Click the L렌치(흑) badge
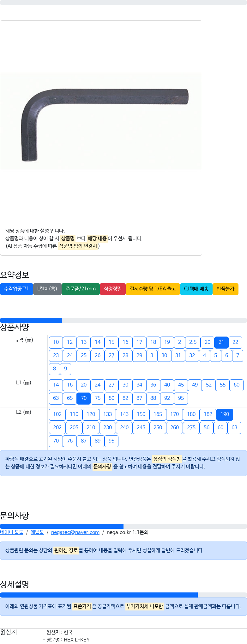 [47, 289]
